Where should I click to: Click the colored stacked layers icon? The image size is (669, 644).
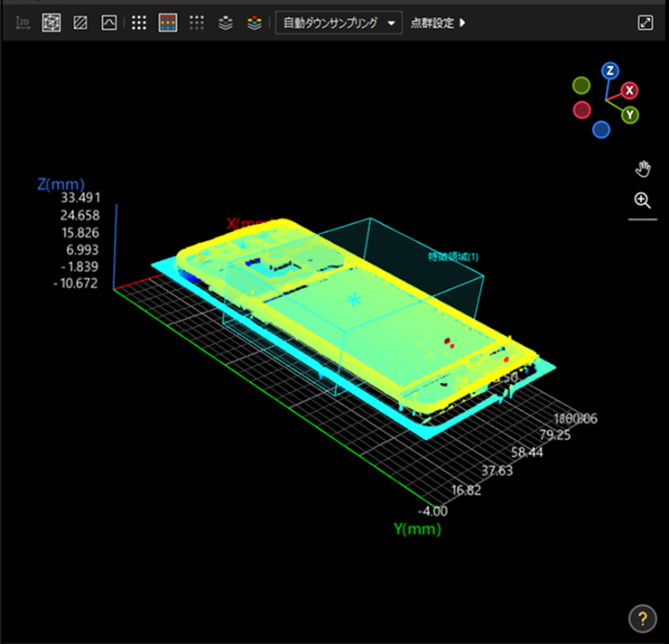tap(256, 23)
